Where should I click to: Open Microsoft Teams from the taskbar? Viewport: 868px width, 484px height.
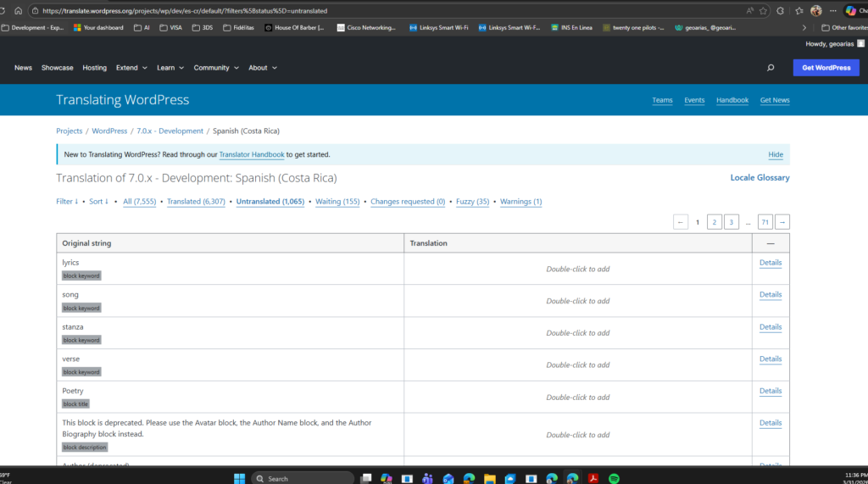tap(428, 478)
